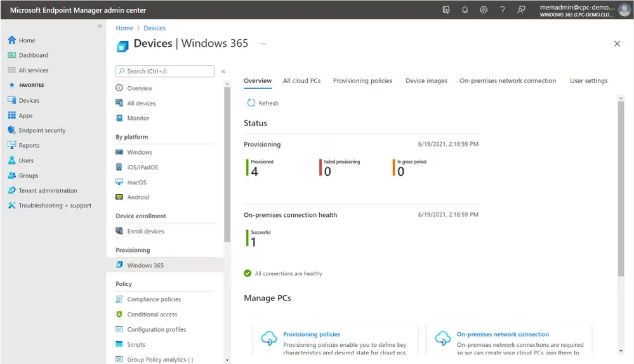634x364 pixels.
Task: Select the macOS platform icon
Action: click(x=119, y=182)
